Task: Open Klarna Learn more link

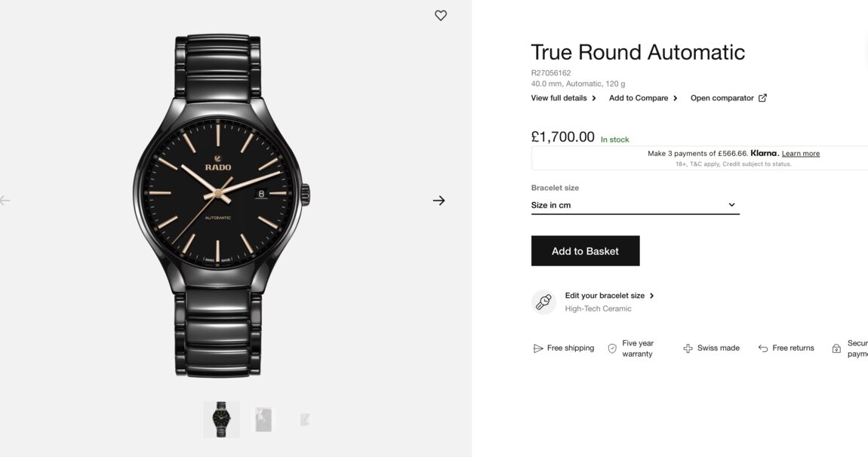Action: click(800, 154)
